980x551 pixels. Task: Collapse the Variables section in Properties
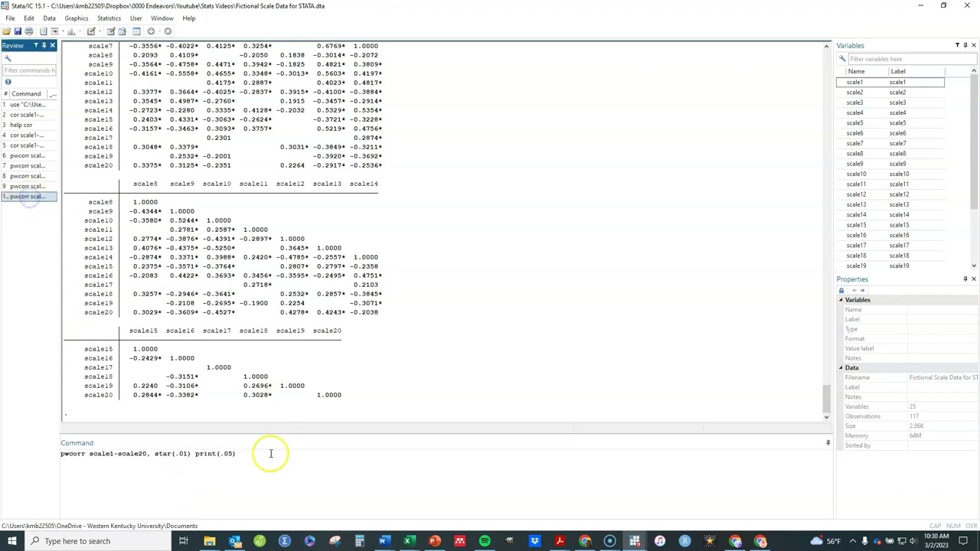pyautogui.click(x=841, y=300)
